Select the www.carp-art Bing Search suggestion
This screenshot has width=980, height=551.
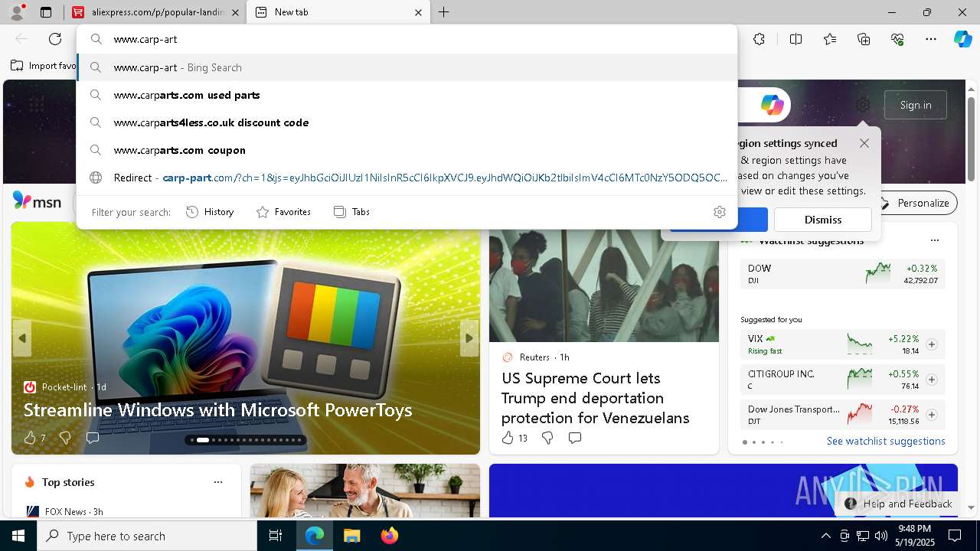[x=407, y=67]
